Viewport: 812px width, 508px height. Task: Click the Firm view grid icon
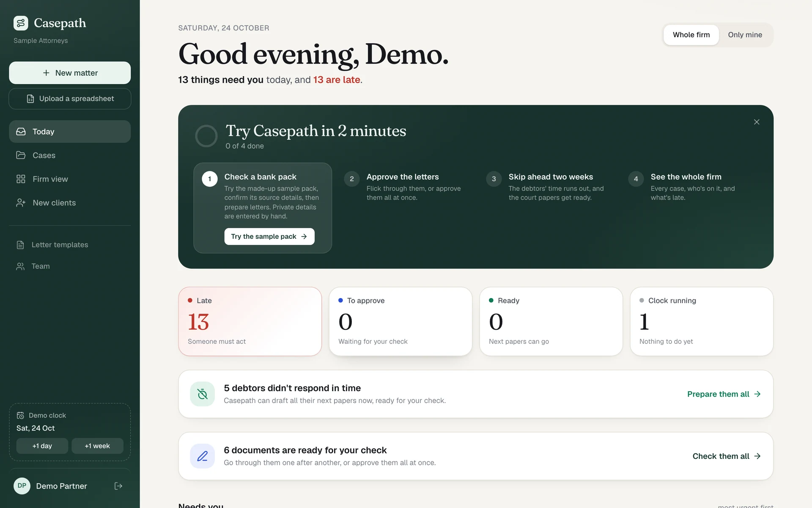(21, 179)
